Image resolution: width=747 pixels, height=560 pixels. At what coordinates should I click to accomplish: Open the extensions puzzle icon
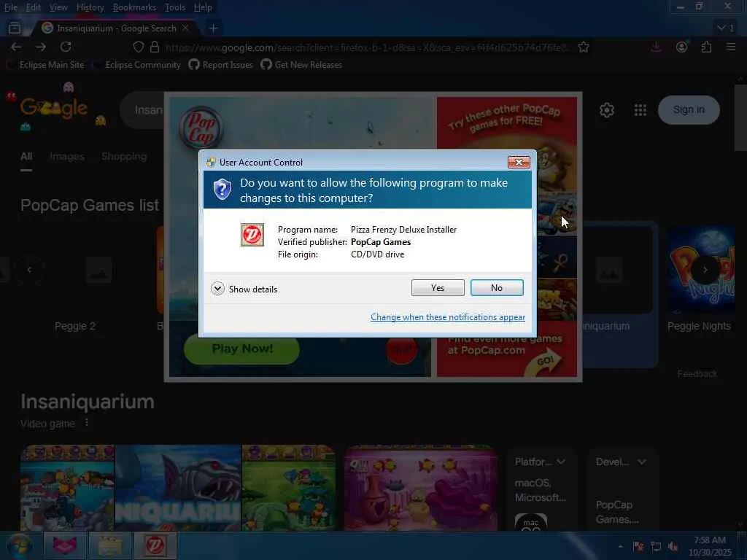[706, 47]
